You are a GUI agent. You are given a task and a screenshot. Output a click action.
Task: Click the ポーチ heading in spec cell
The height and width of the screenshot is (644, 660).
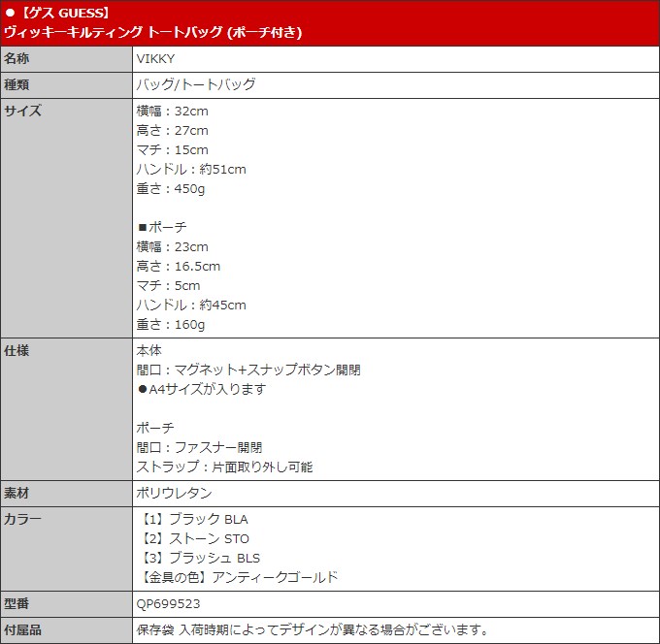pyautogui.click(x=155, y=428)
